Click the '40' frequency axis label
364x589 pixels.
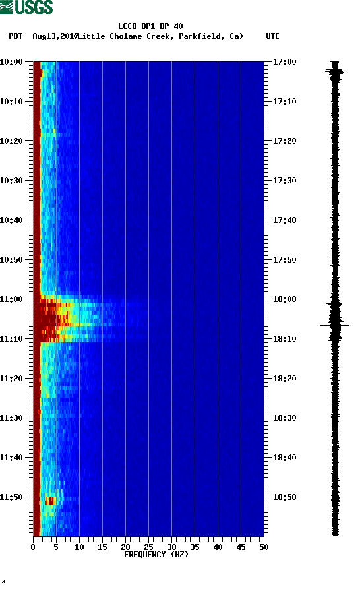click(218, 547)
